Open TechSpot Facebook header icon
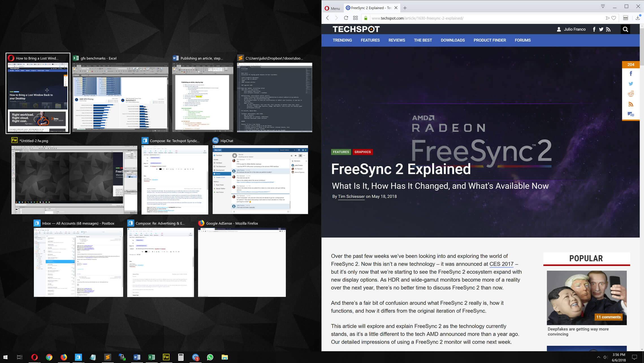 point(594,29)
